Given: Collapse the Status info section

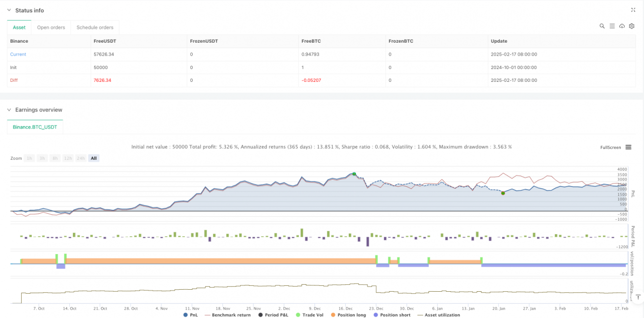Looking at the screenshot, I should point(9,10).
